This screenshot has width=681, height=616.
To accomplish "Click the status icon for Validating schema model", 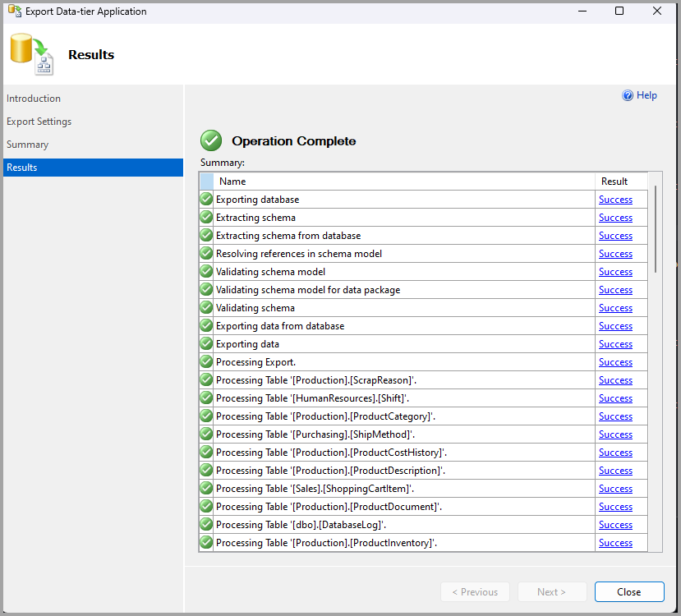I will tap(206, 272).
